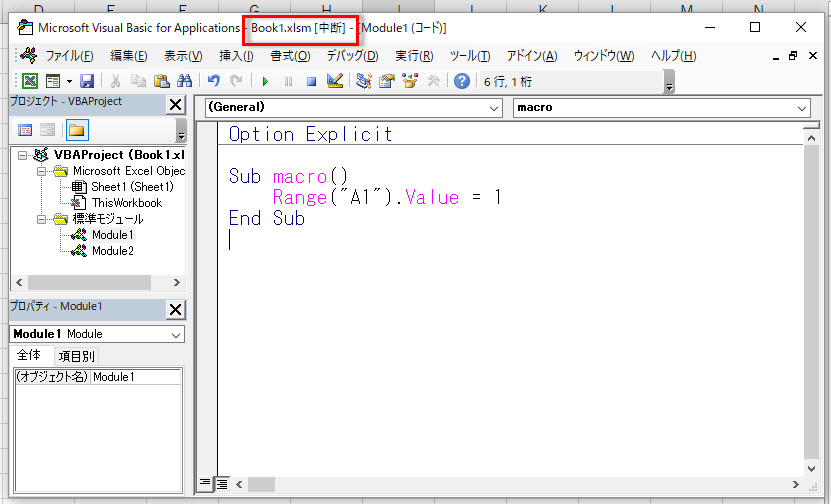
Task: Open the ファイル(F) menu
Action: click(69, 56)
